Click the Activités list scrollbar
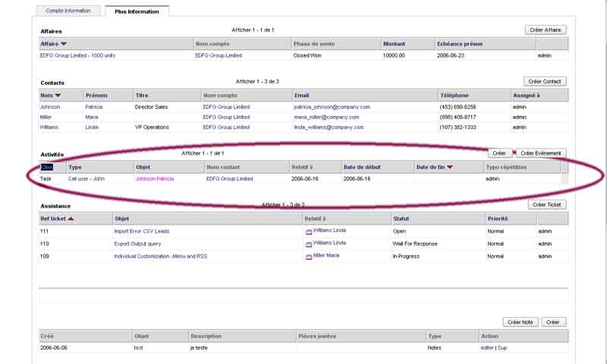Image resolution: width=607 pixels, height=364 pixels. point(564,178)
